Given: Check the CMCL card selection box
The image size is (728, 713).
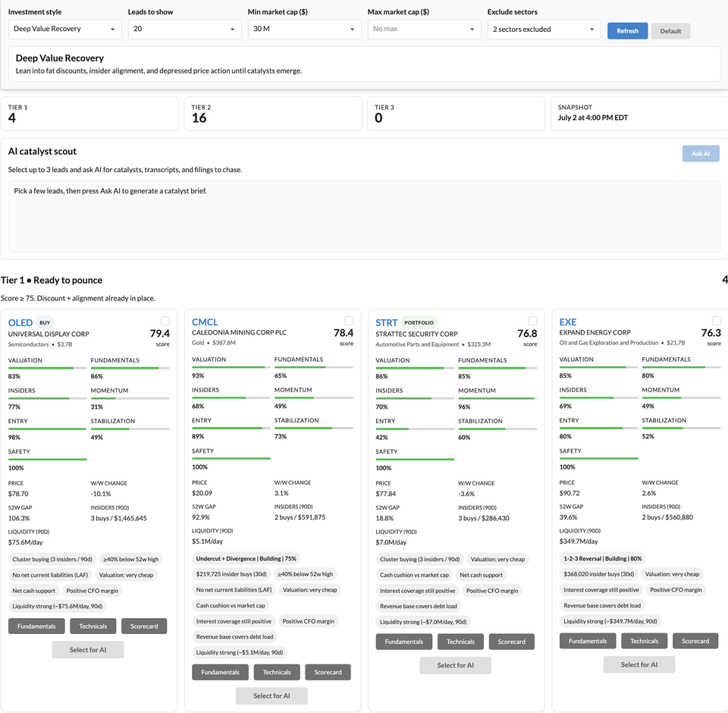Looking at the screenshot, I should coord(349,321).
